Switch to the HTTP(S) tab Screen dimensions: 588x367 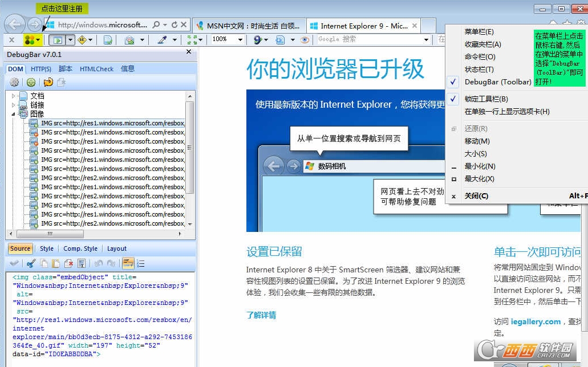point(41,69)
